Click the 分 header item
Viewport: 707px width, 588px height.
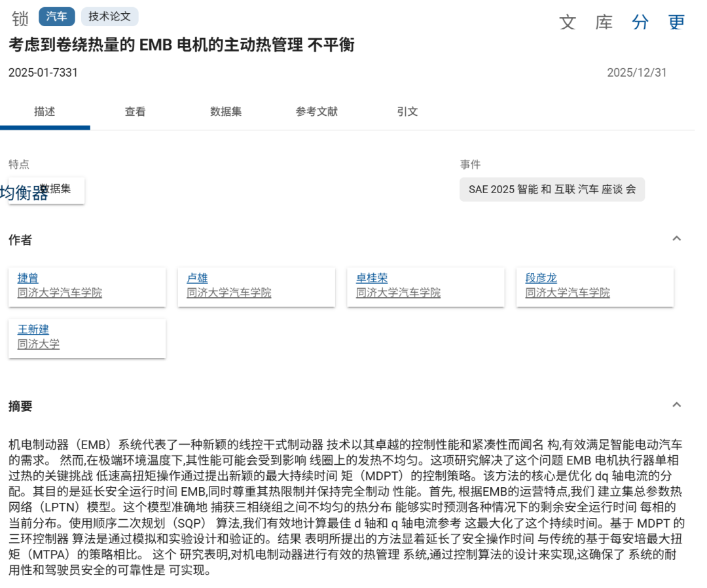(x=640, y=22)
